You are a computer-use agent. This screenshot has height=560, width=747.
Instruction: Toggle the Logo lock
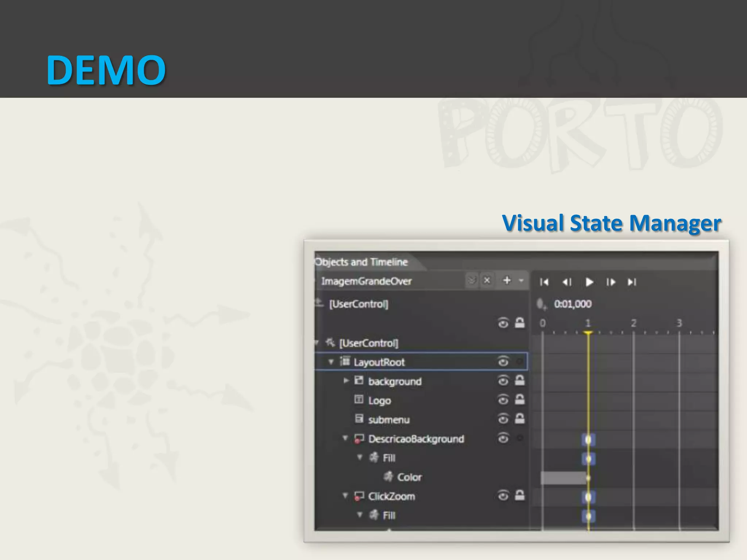520,400
